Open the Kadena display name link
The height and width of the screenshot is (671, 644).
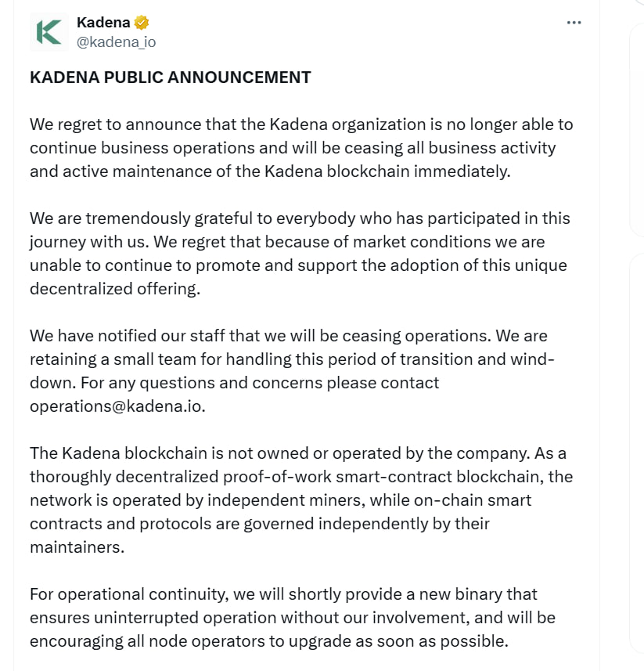[x=103, y=23]
